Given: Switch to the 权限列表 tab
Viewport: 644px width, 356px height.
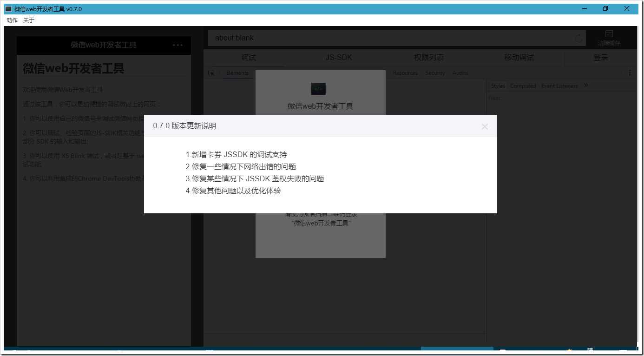Looking at the screenshot, I should pos(429,58).
